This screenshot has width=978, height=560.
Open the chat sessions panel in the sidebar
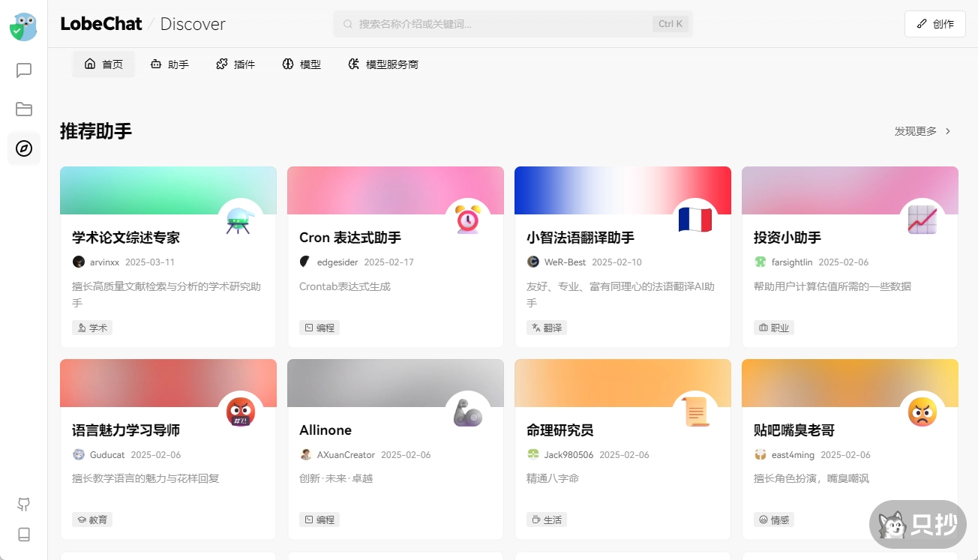(x=23, y=70)
